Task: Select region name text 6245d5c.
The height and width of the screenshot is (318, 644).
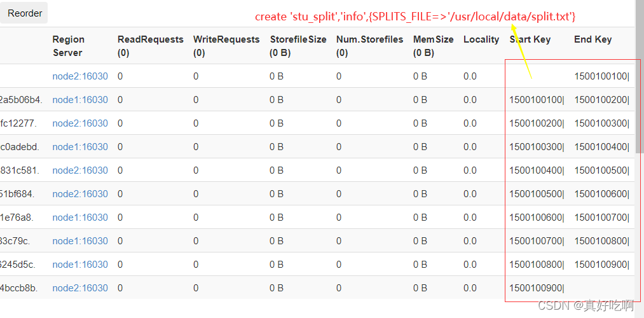Action: tap(18, 264)
